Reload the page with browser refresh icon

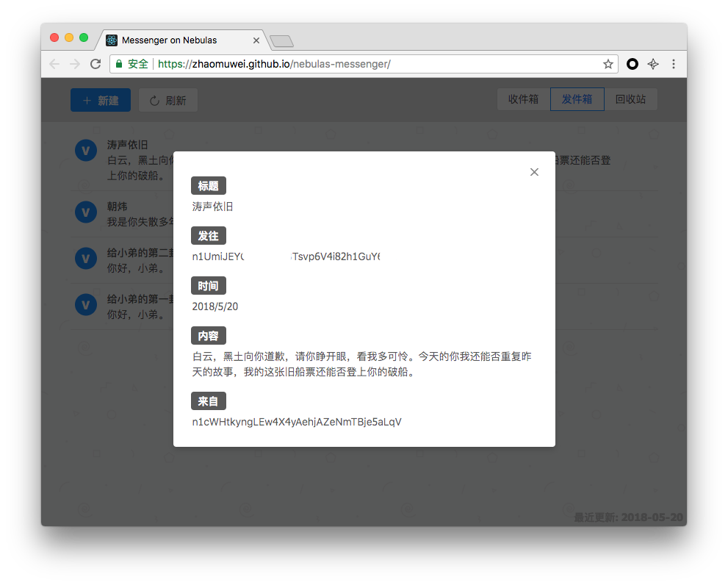[x=95, y=64]
